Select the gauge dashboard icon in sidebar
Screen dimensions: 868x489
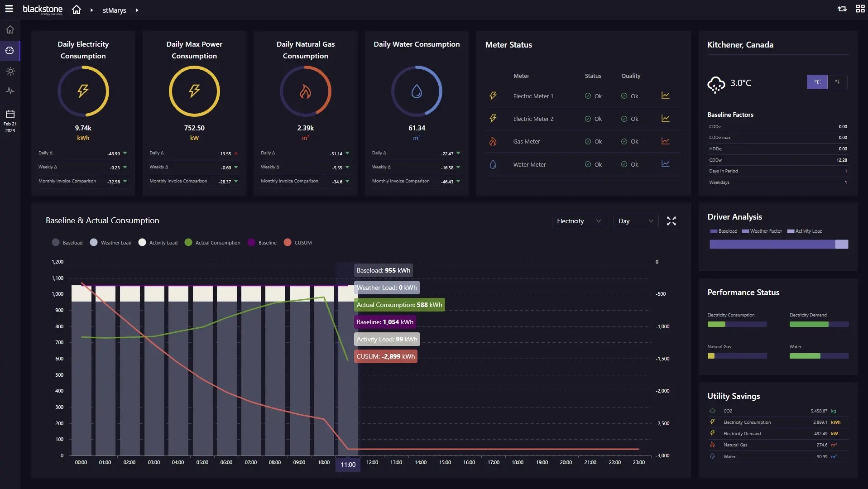[10, 50]
